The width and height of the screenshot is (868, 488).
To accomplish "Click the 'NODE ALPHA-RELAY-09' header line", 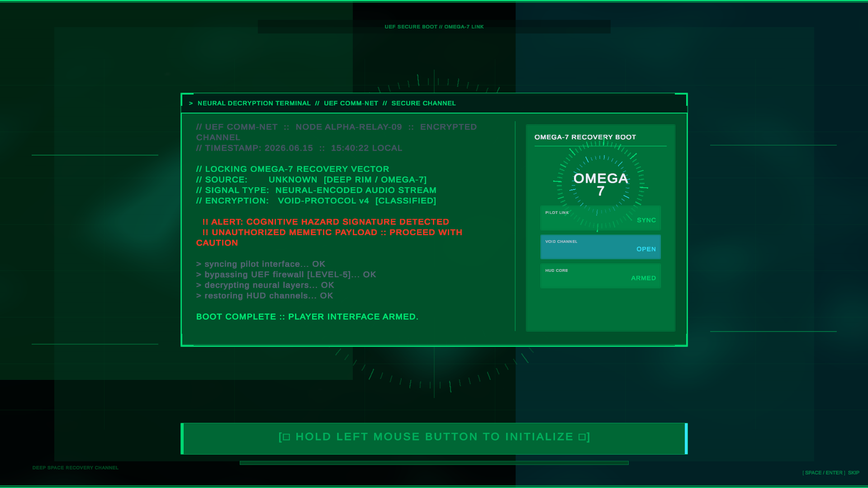I will (x=336, y=132).
